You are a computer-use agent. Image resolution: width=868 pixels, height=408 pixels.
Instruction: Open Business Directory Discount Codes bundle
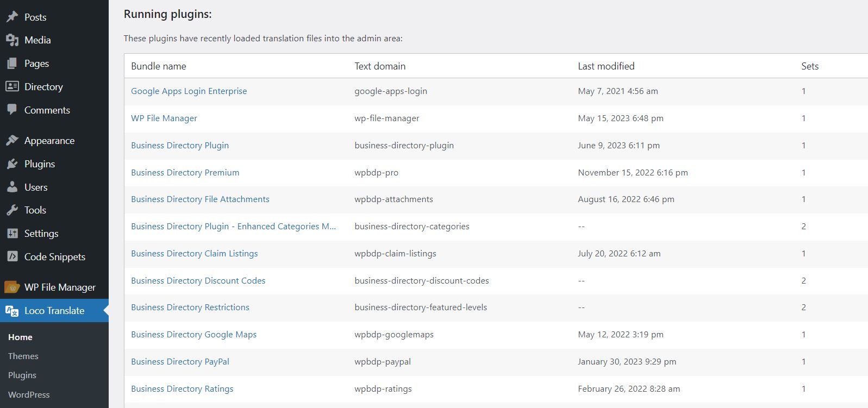click(x=198, y=281)
